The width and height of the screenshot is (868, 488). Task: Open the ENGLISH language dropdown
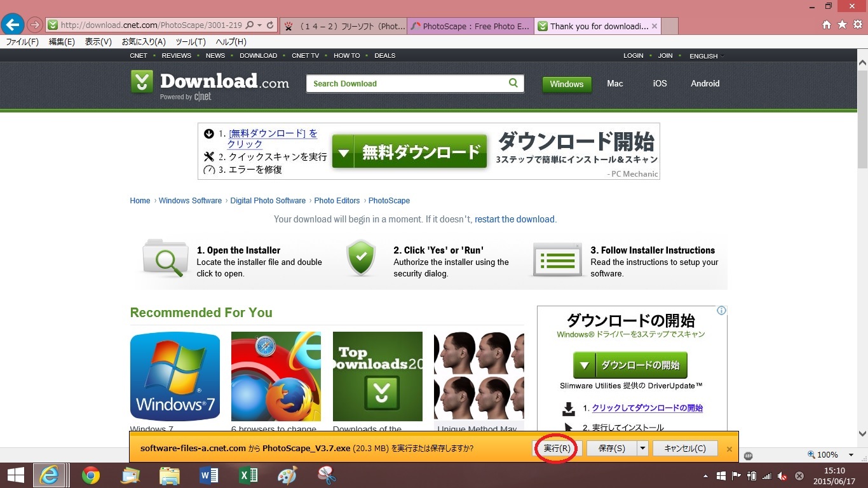pyautogui.click(x=707, y=56)
